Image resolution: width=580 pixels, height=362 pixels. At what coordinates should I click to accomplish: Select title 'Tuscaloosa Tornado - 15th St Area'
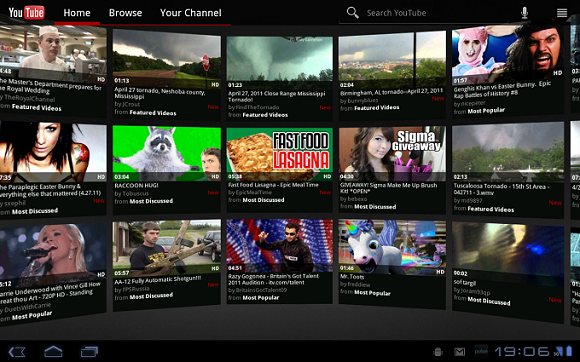pos(502,189)
